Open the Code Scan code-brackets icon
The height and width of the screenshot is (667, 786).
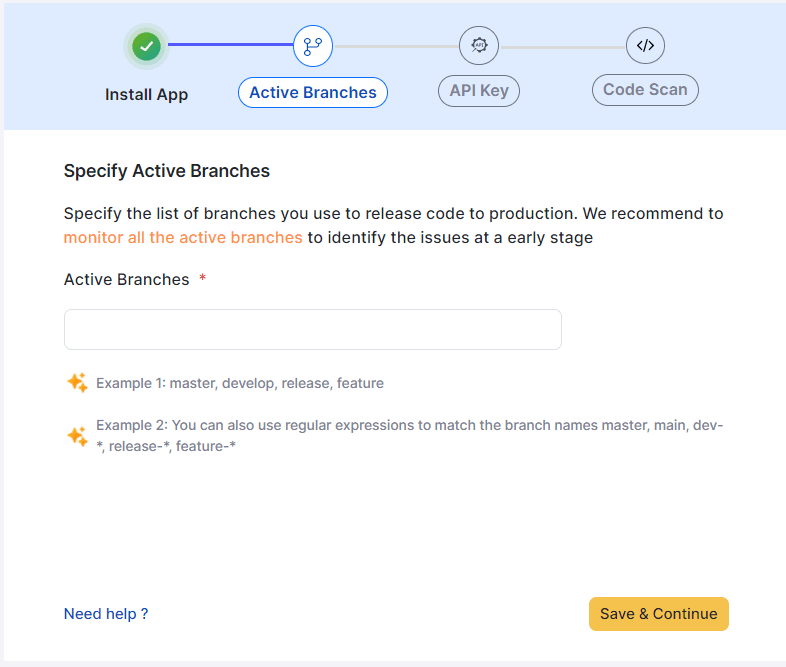coord(645,45)
